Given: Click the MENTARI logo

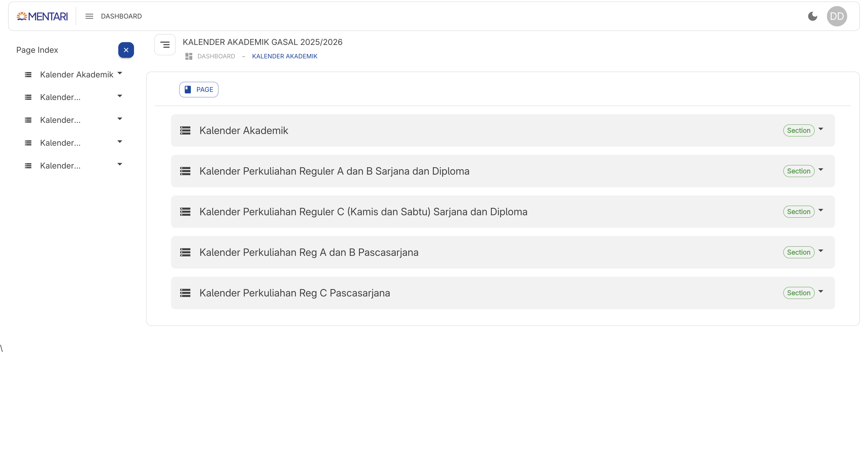Looking at the screenshot, I should (42, 16).
